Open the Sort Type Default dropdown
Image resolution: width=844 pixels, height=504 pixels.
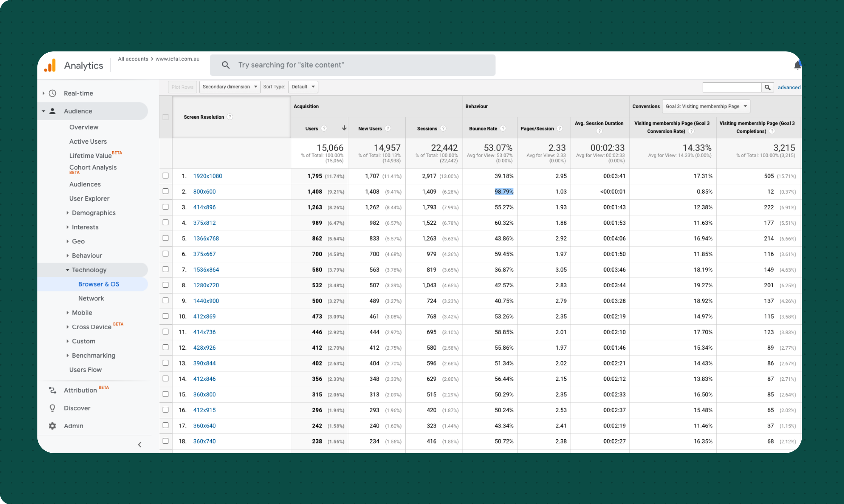point(303,87)
